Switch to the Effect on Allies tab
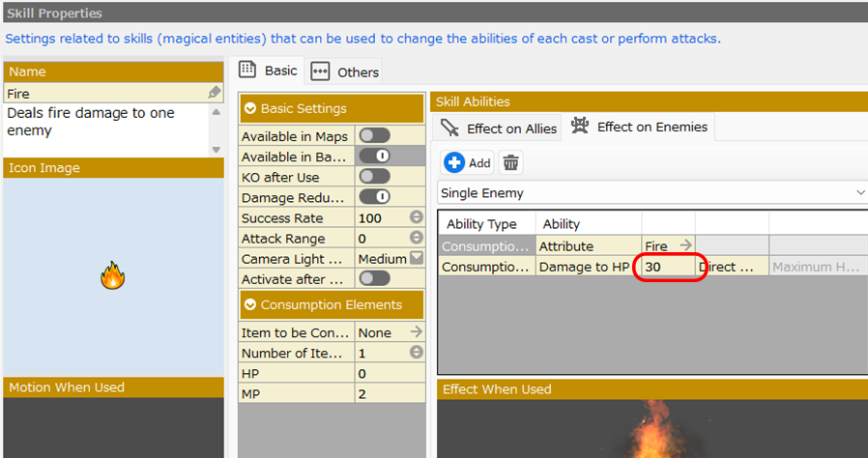Screen dimensions: 868x458 (x=499, y=128)
